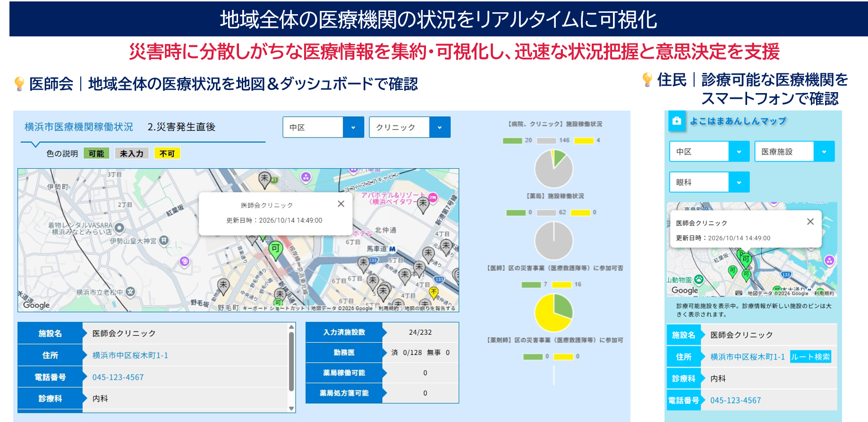Click the 病院、クリニック facility status pie chart
The width and height of the screenshot is (868, 422).
553,169
